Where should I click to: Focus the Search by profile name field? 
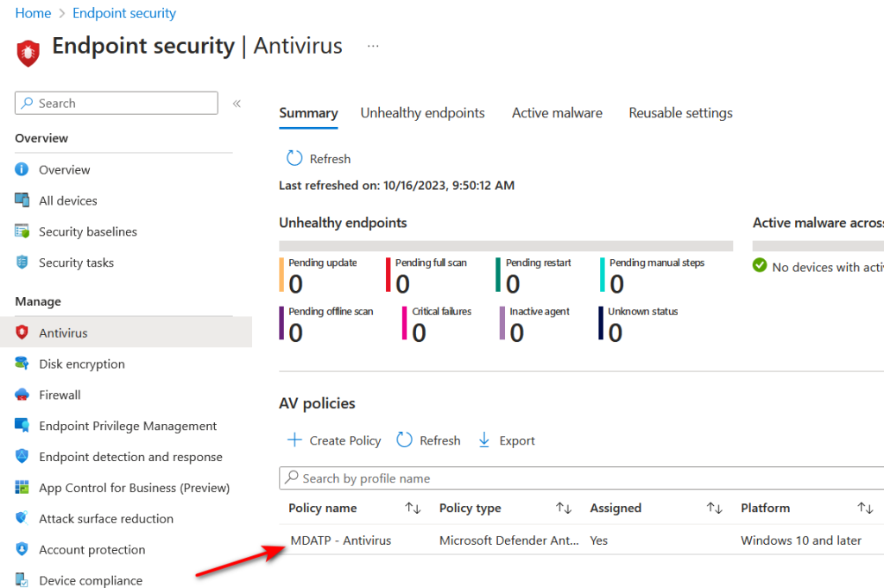pyautogui.click(x=582, y=478)
